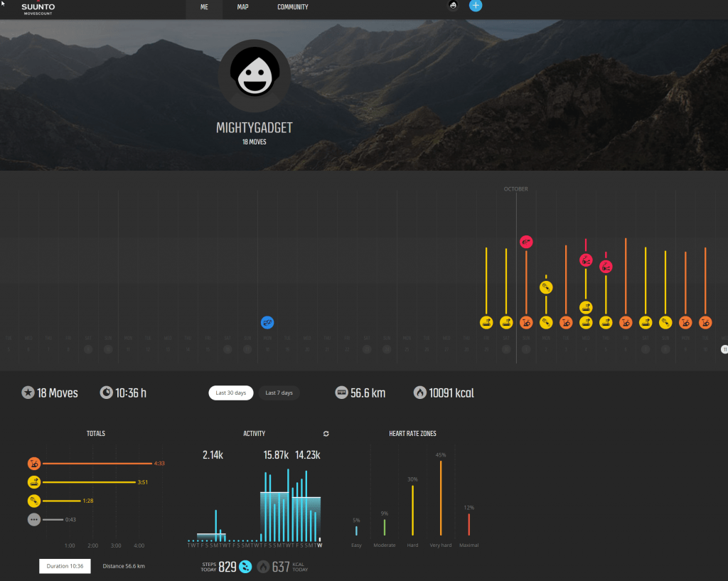The image size is (728, 581).
Task: Select the indoor cycling icon in Totals
Action: [x=34, y=464]
